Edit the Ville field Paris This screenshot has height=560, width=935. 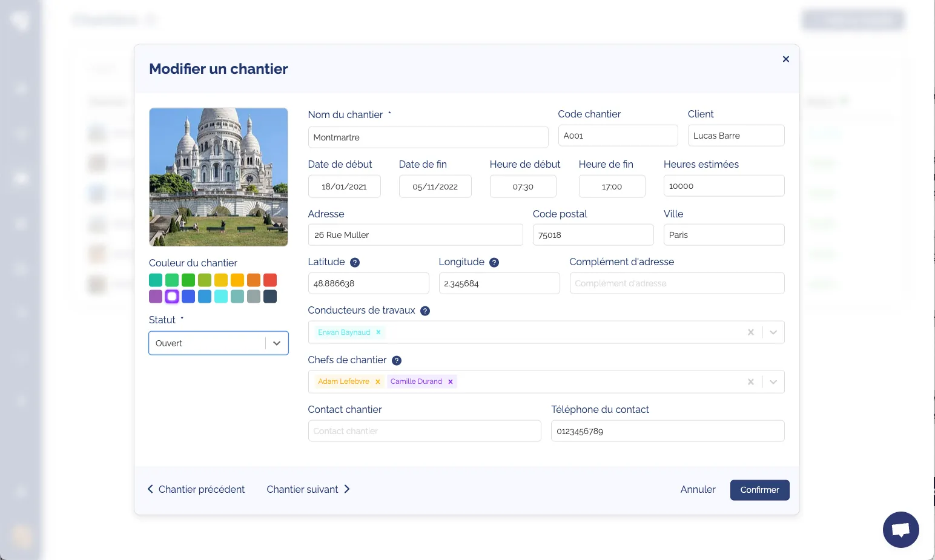point(724,235)
